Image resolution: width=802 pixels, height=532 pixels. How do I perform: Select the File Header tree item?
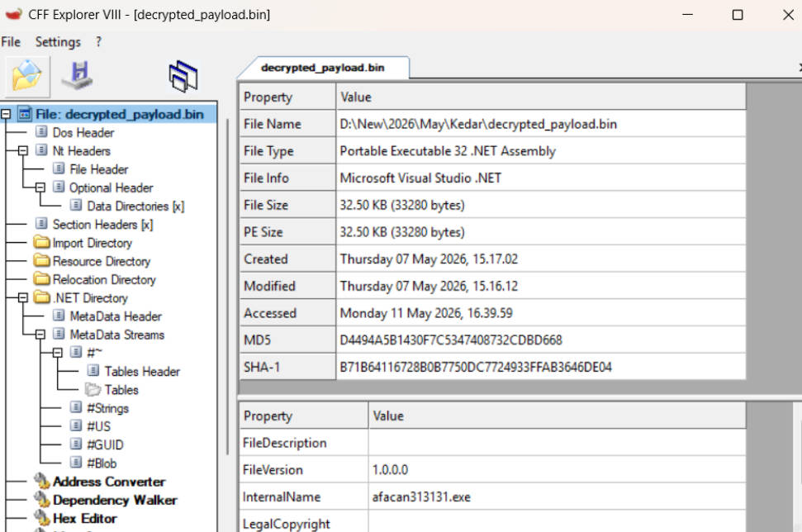(99, 169)
